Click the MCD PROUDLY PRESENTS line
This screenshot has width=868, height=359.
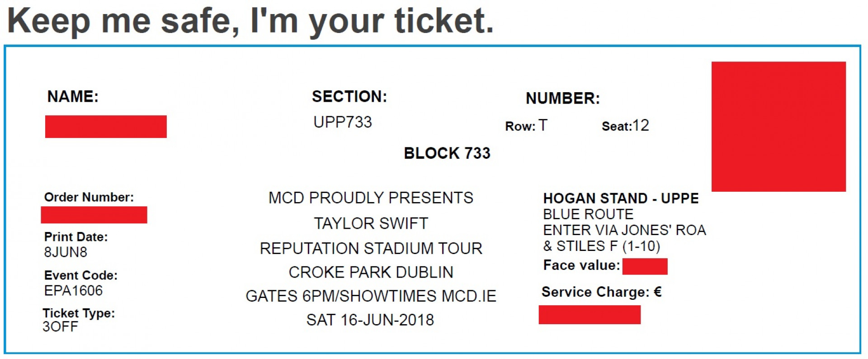(x=371, y=198)
